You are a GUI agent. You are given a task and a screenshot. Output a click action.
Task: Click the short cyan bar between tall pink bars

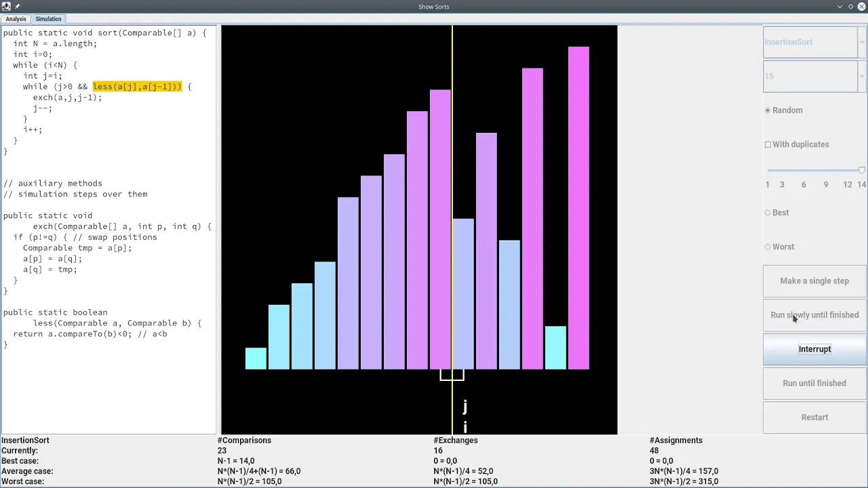tap(555, 348)
